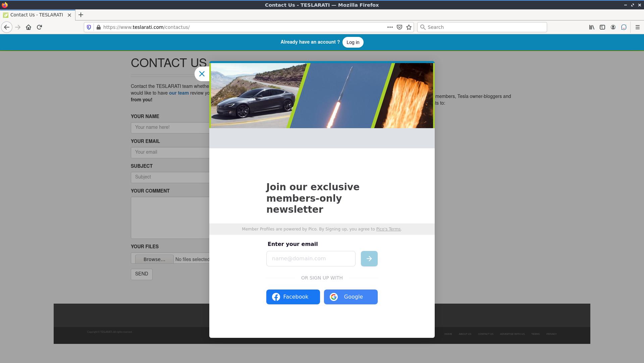This screenshot has height=363, width=644.
Task: Click the browser Search box
Action: [x=482, y=27]
